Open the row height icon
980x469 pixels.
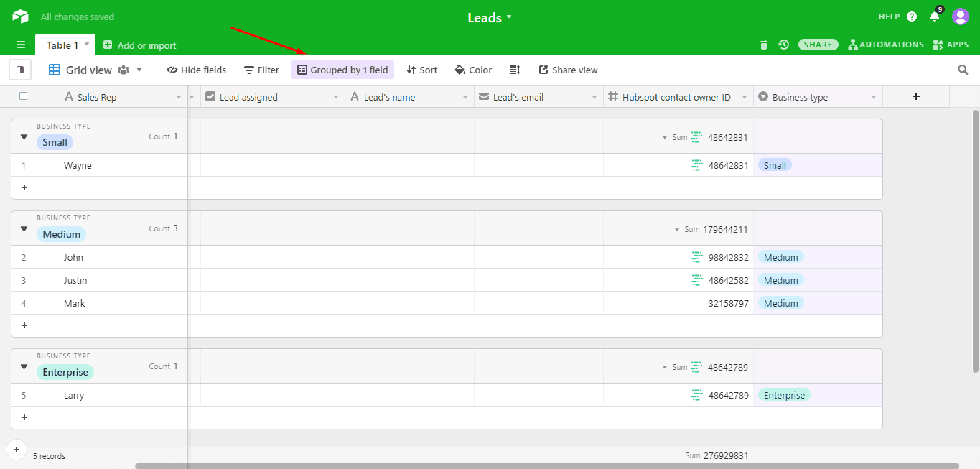click(x=514, y=70)
